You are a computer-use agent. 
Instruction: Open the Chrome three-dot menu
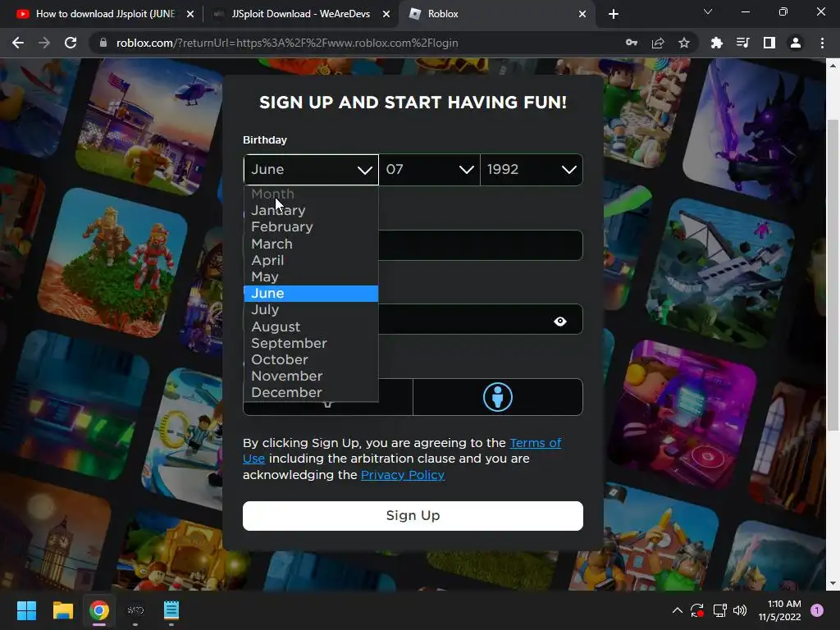(822, 43)
